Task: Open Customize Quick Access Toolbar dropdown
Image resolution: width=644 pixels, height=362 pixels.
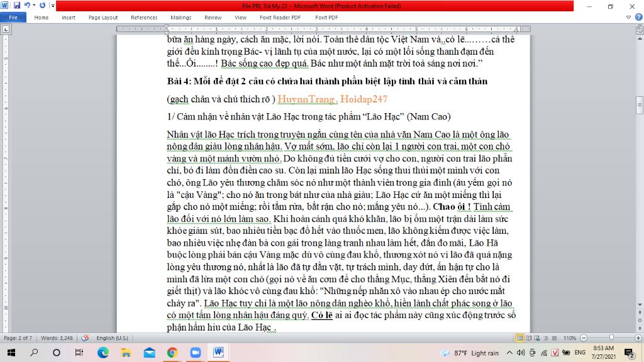Action: point(53,5)
